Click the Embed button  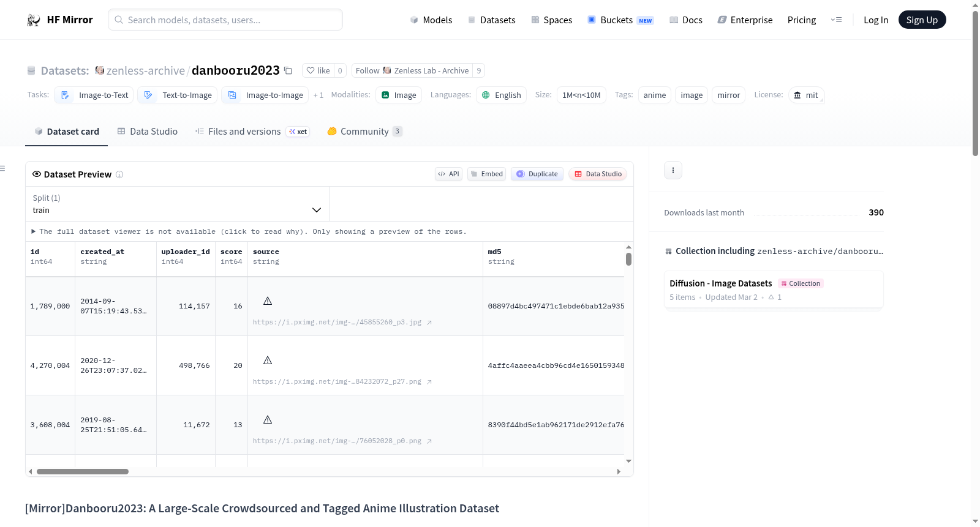(486, 174)
